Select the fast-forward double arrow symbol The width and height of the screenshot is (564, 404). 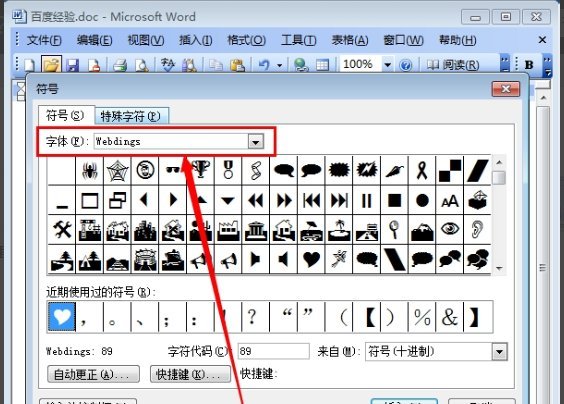pyautogui.click(x=284, y=200)
